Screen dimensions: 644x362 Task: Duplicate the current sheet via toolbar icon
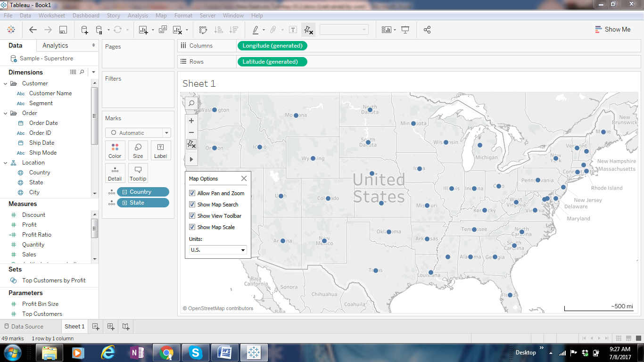coord(163,30)
